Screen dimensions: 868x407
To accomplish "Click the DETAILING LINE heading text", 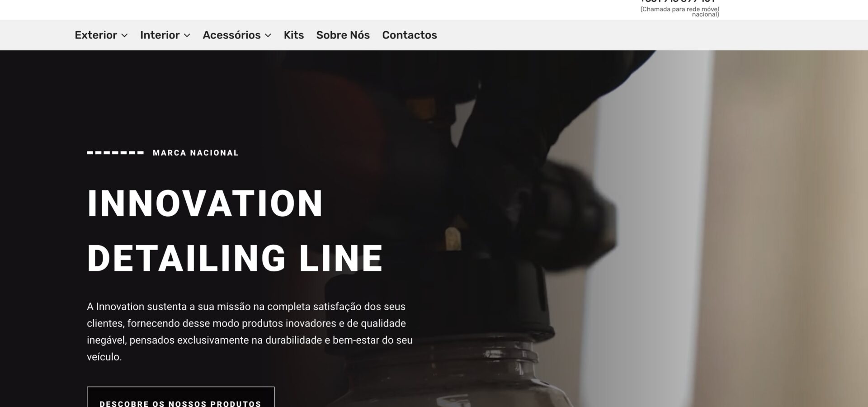I will [x=235, y=258].
